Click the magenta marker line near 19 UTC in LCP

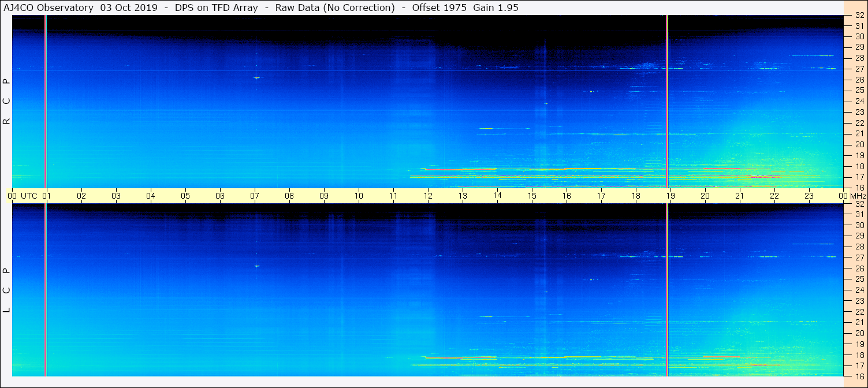point(667,290)
